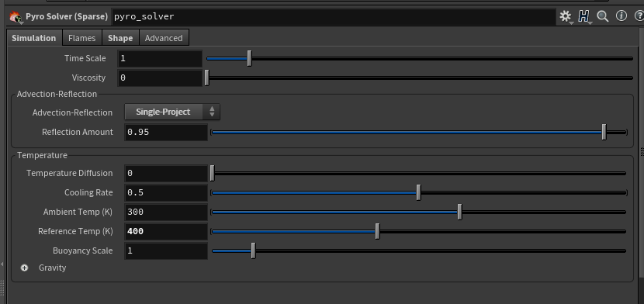This screenshot has height=304, width=644.
Task: Expand the Gravity plus icon
Action: pos(24,268)
